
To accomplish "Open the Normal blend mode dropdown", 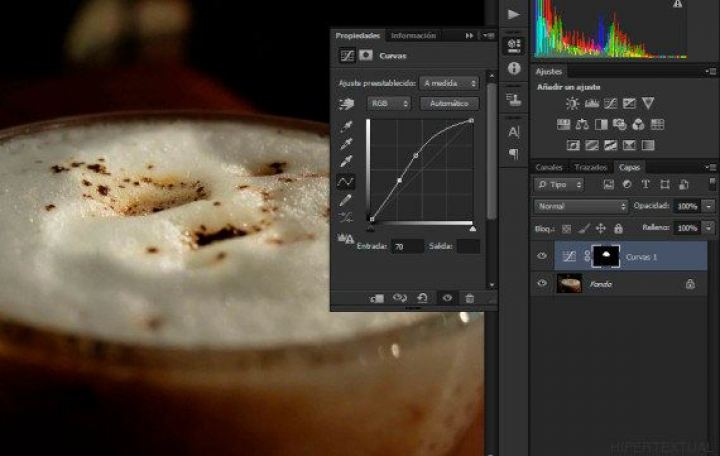I will point(581,206).
